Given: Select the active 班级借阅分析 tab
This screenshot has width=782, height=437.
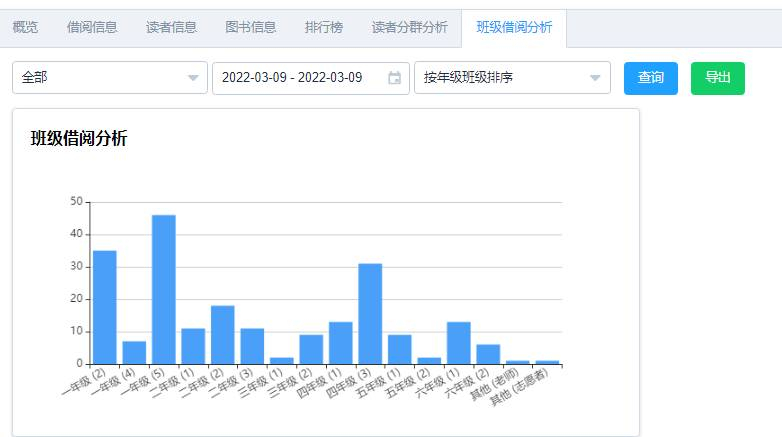Looking at the screenshot, I should pyautogui.click(x=513, y=27).
